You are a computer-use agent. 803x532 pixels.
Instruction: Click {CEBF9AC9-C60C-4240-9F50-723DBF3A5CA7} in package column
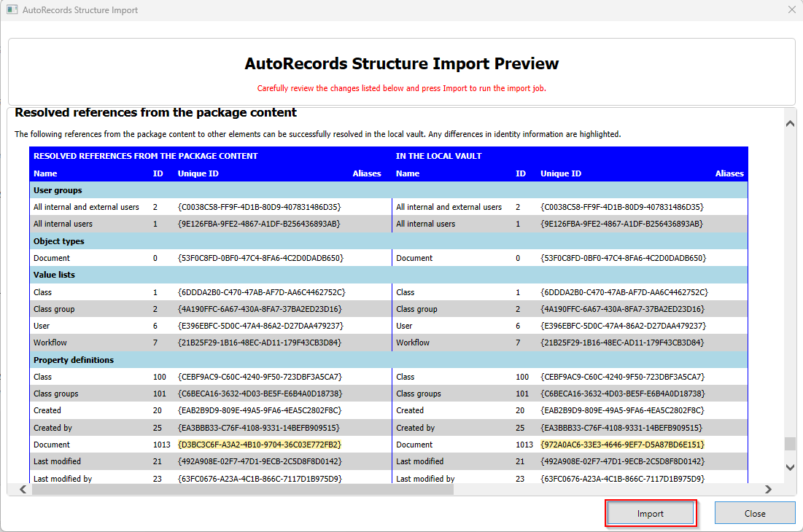(x=260, y=377)
